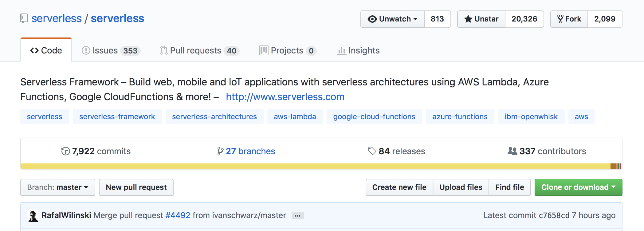Open the serverless organization link

[57, 18]
